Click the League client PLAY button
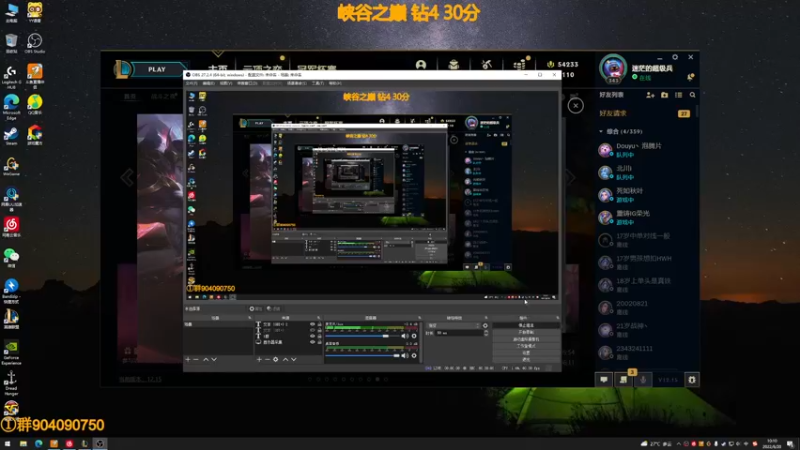 pos(157,69)
